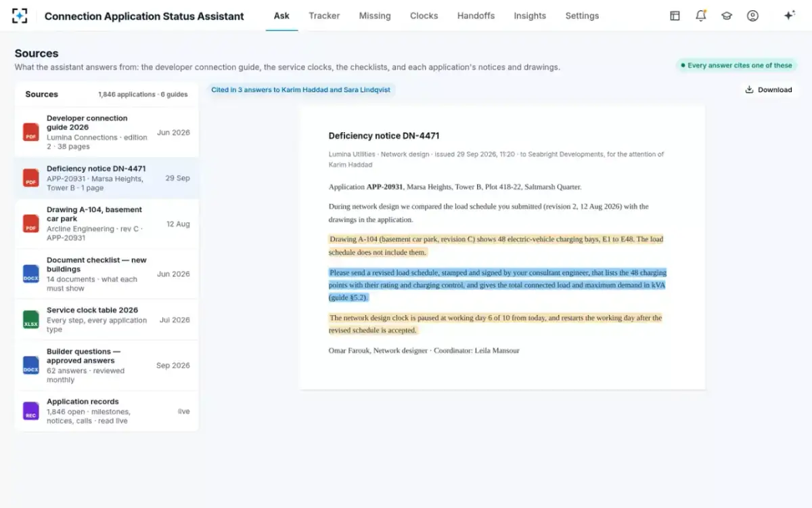
Task: Open the Handoffs tab
Action: pos(476,16)
